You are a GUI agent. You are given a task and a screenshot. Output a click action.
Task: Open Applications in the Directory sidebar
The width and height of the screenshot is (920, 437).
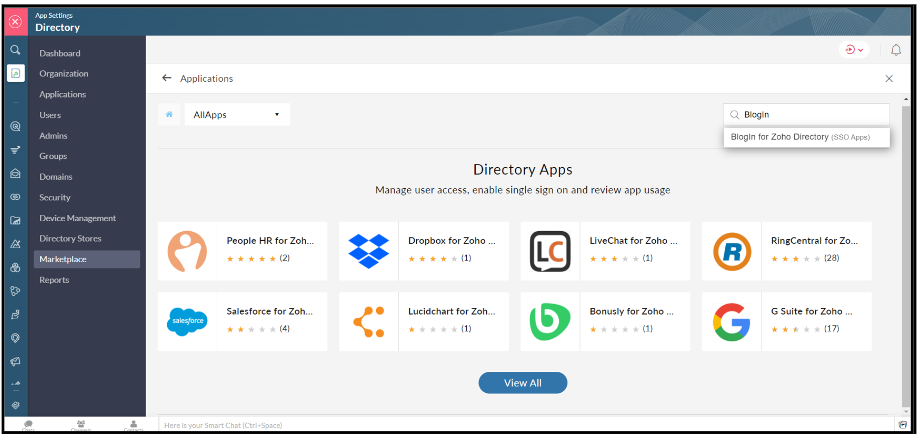(63, 94)
